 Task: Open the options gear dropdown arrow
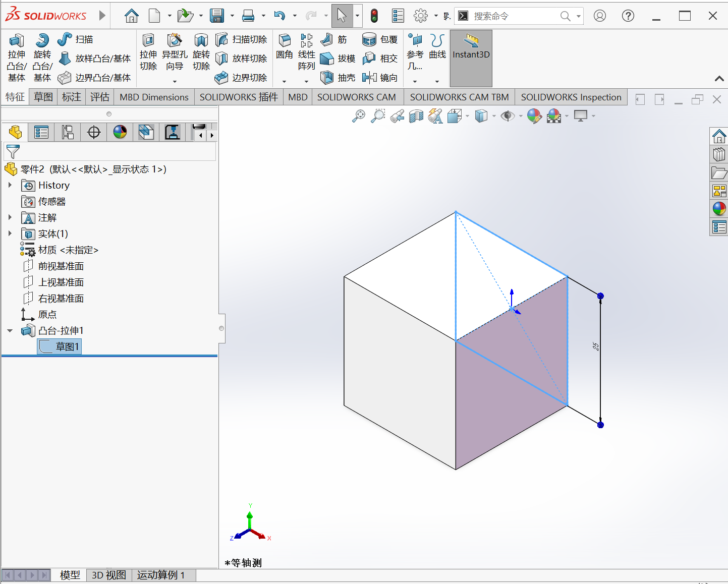click(436, 16)
